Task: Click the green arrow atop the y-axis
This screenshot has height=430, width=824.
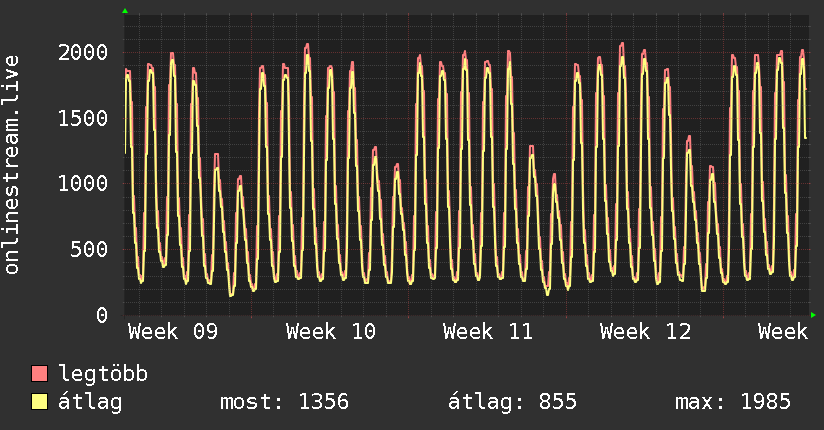Action: pyautogui.click(x=125, y=11)
